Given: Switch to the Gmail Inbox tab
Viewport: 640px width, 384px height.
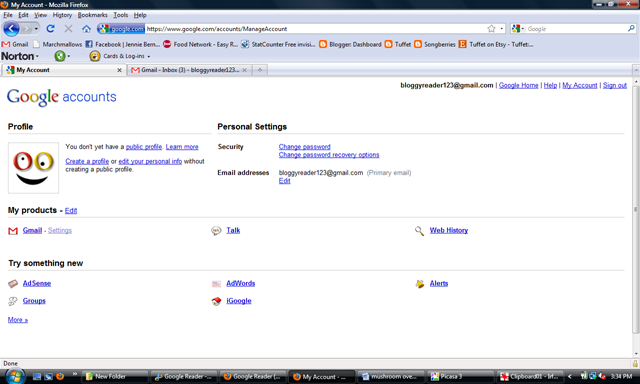Looking at the screenshot, I should pyautogui.click(x=190, y=70).
